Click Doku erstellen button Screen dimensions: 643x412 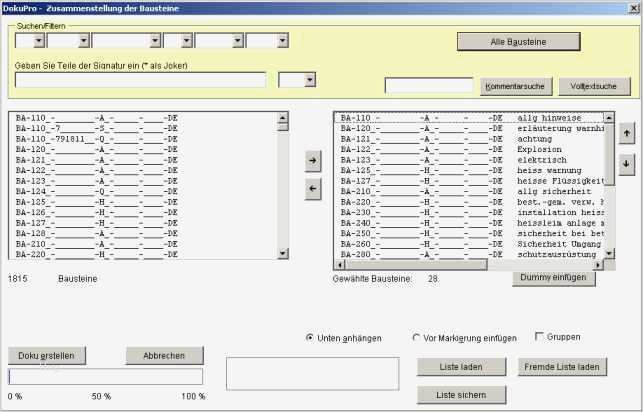point(47,355)
